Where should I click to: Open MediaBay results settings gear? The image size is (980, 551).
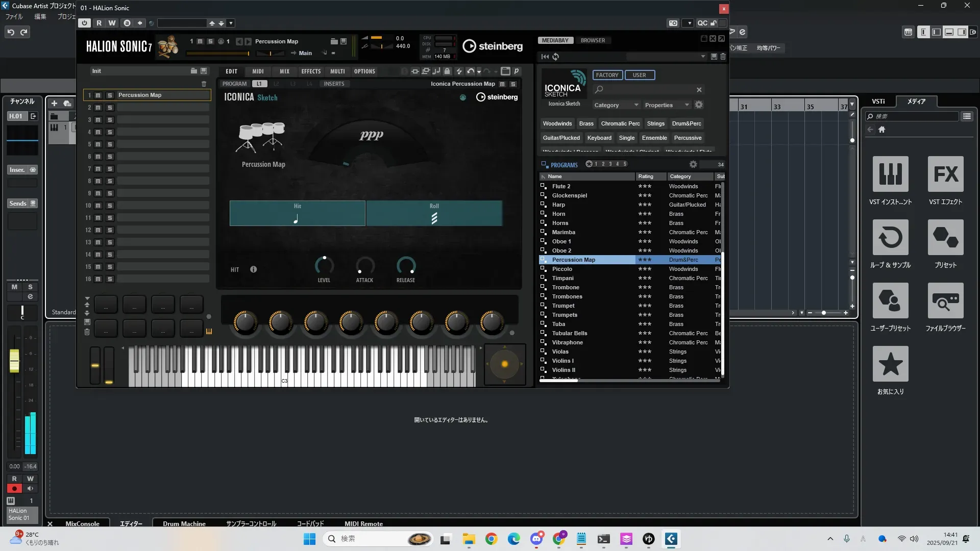pyautogui.click(x=693, y=164)
